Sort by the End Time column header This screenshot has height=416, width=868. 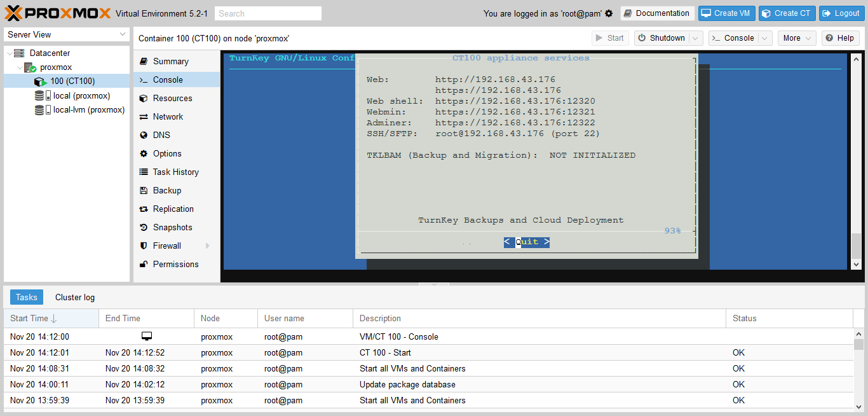tap(146, 318)
